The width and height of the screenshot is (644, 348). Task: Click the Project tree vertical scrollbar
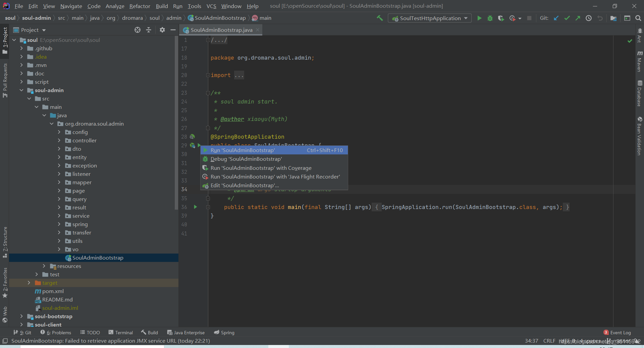176,123
